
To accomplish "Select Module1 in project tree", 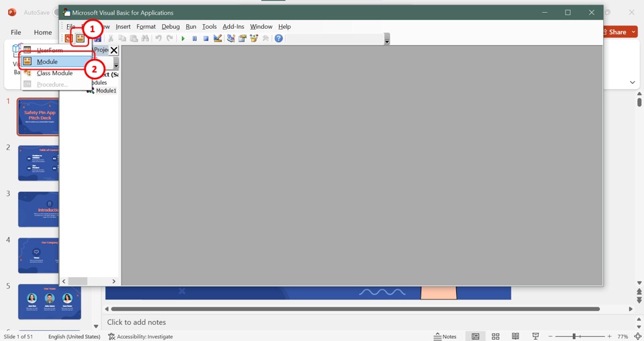I will [x=106, y=91].
